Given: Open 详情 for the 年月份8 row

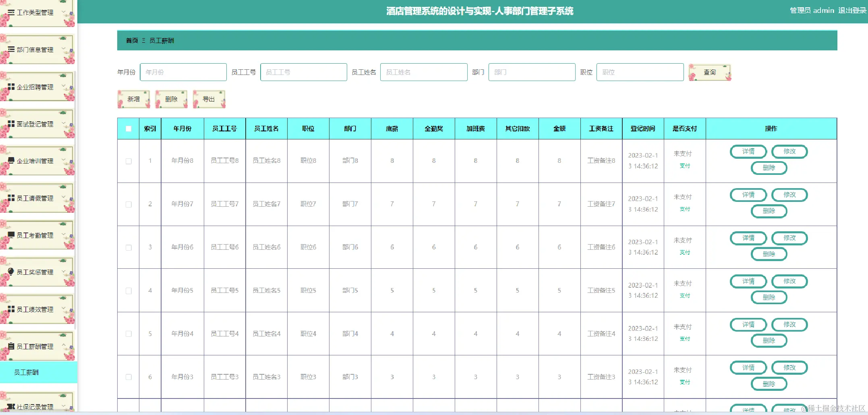Looking at the screenshot, I should pos(748,151).
